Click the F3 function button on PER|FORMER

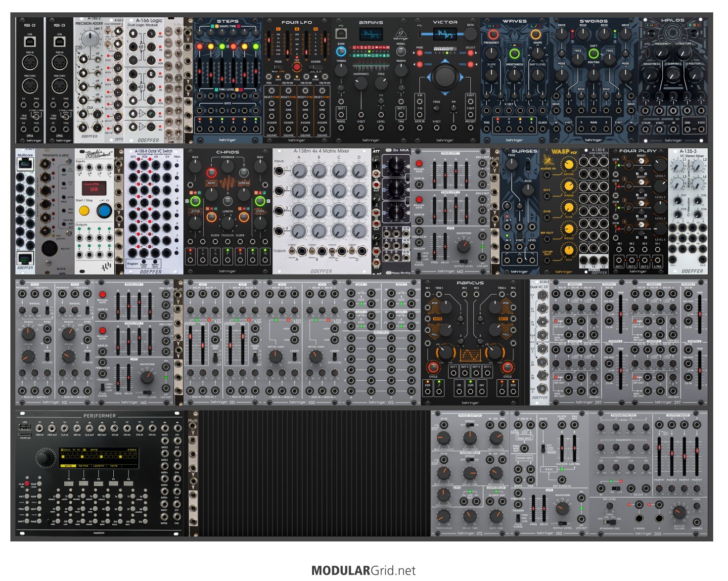[98, 483]
